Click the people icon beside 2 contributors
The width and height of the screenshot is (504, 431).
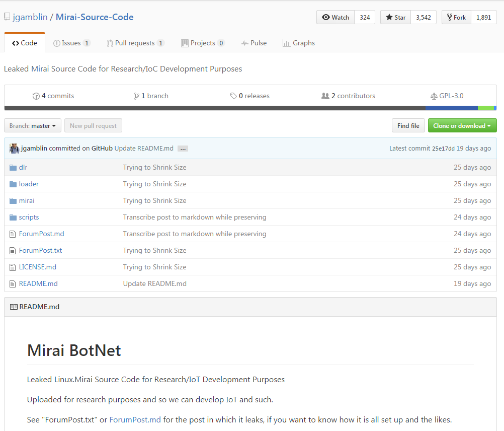tap(325, 96)
